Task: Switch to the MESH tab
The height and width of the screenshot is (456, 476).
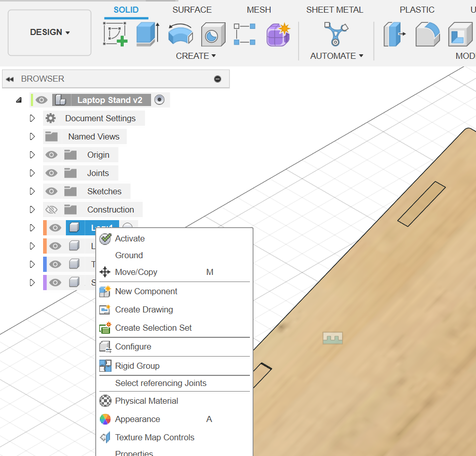Action: pos(259,10)
